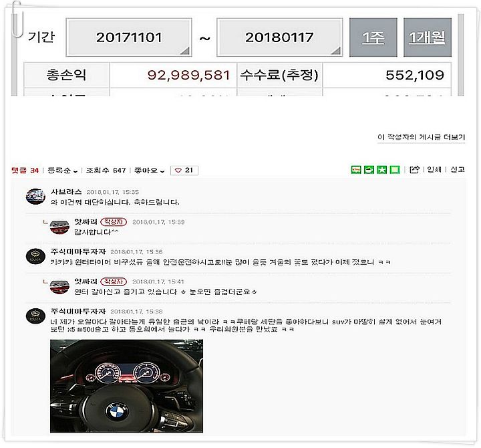Expand the 좋아요 dropdown

(x=150, y=171)
